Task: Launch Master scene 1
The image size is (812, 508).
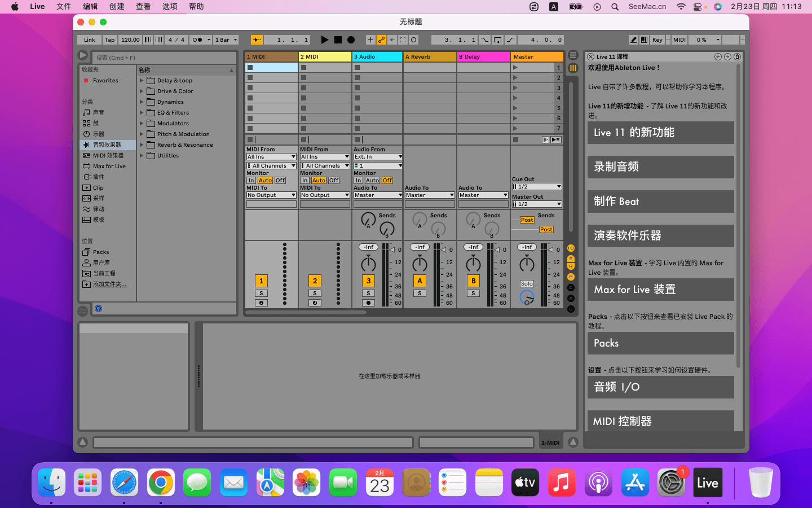Action: (515, 68)
